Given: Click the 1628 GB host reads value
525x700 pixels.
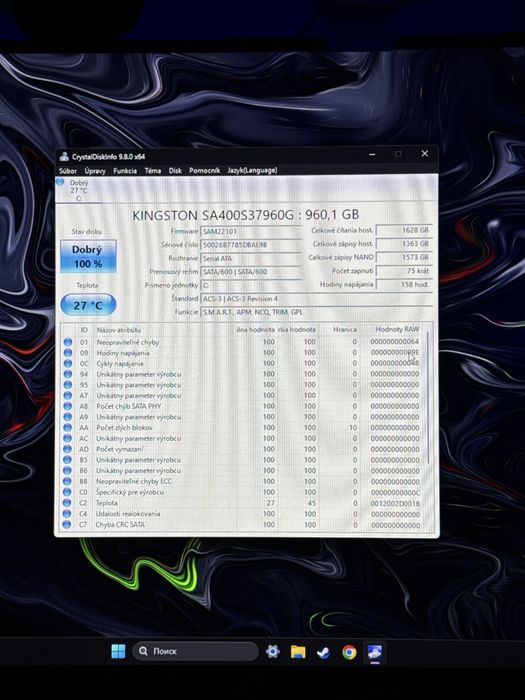Looking at the screenshot, I should click(x=404, y=230).
